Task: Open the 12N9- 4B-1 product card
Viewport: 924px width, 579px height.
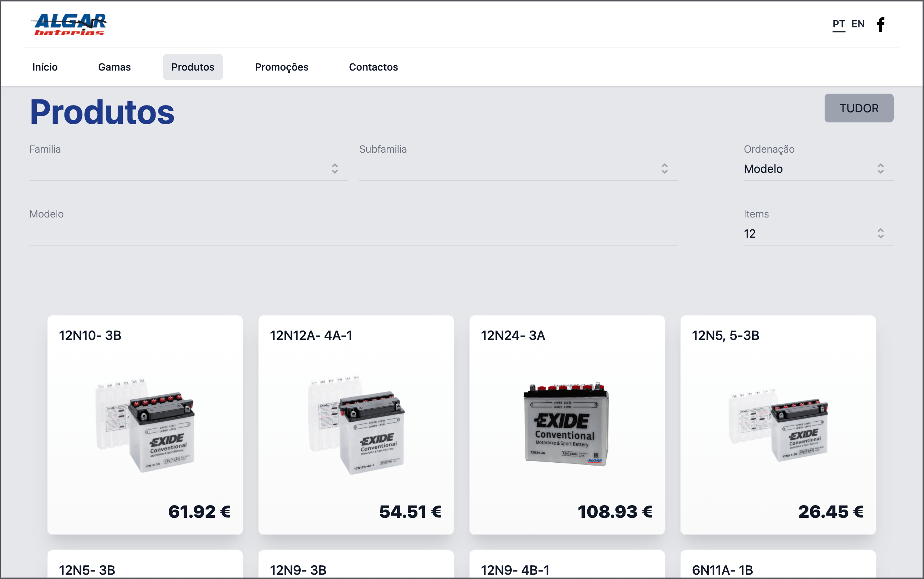Action: (567, 565)
